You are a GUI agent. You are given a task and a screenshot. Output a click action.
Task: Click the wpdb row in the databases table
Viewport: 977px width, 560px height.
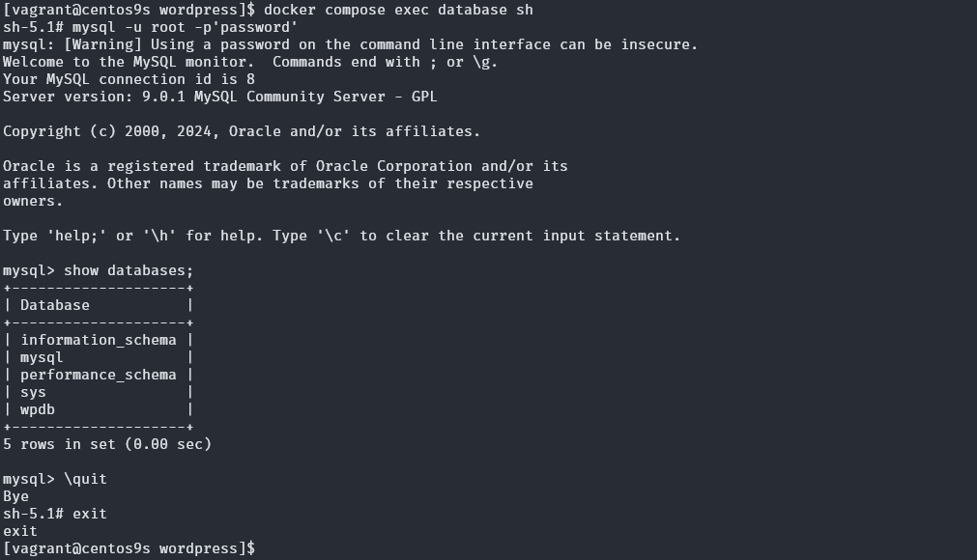pyautogui.click(x=38, y=409)
